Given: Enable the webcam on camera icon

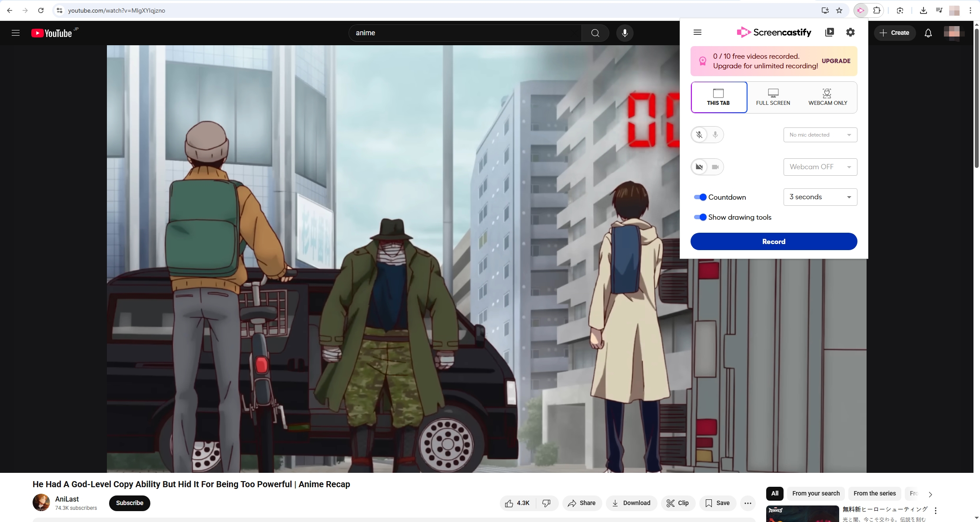Looking at the screenshot, I should pos(715,167).
